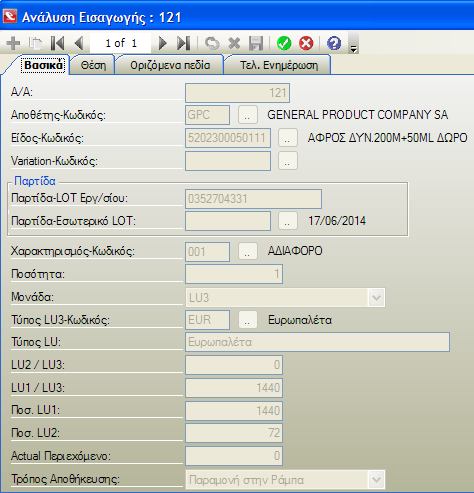Open lookup button for Τύπος LU3-Κωδικός
The image size is (474, 493).
tap(248, 320)
